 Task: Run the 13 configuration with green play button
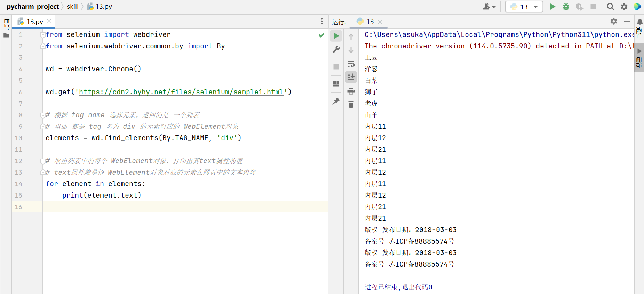point(552,7)
